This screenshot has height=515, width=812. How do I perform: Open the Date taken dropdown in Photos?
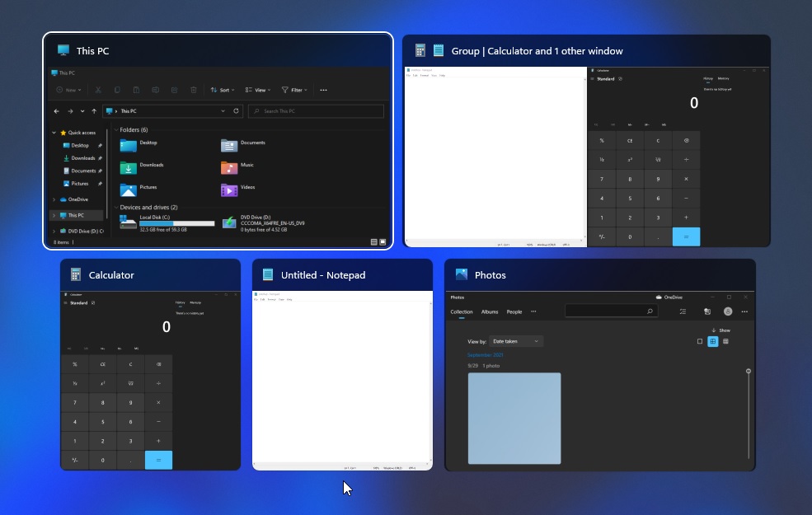tap(515, 341)
